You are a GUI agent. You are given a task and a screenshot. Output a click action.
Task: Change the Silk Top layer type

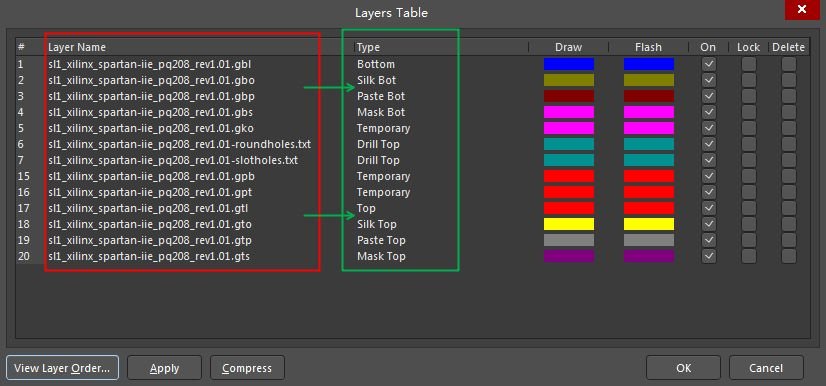tap(376, 224)
